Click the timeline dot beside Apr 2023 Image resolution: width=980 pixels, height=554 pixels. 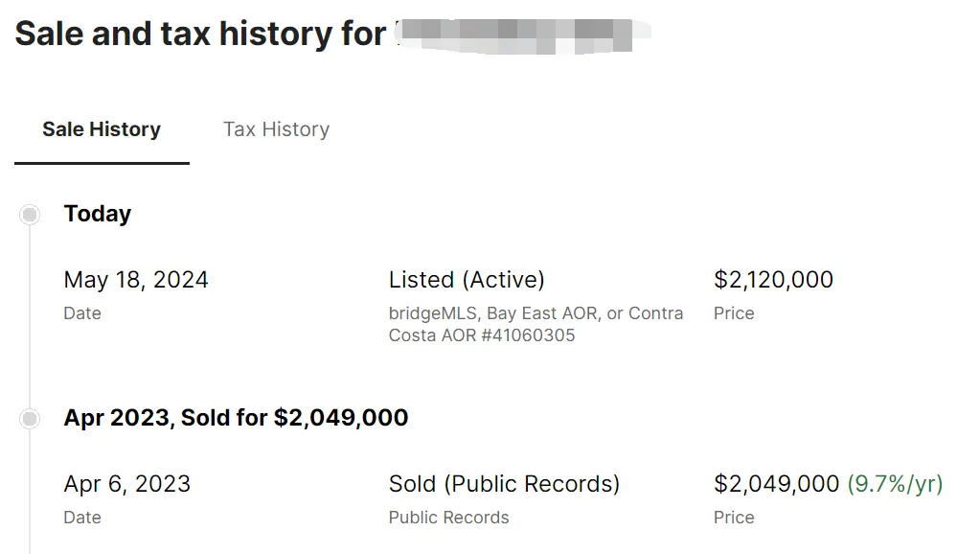pyautogui.click(x=30, y=419)
